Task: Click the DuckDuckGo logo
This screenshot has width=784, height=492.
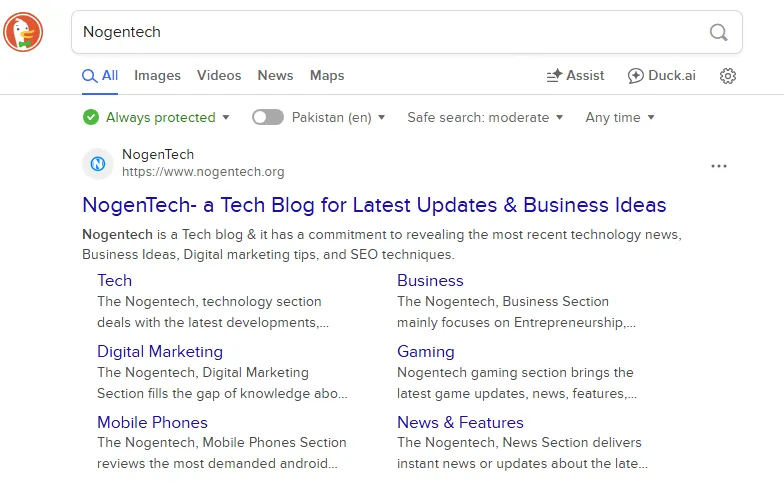Action: [23, 32]
